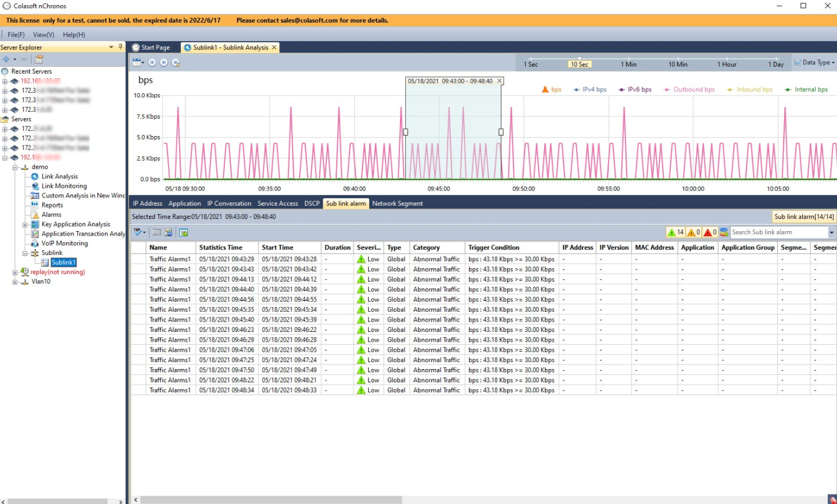Switch to the Network Segment tab

[x=398, y=203]
